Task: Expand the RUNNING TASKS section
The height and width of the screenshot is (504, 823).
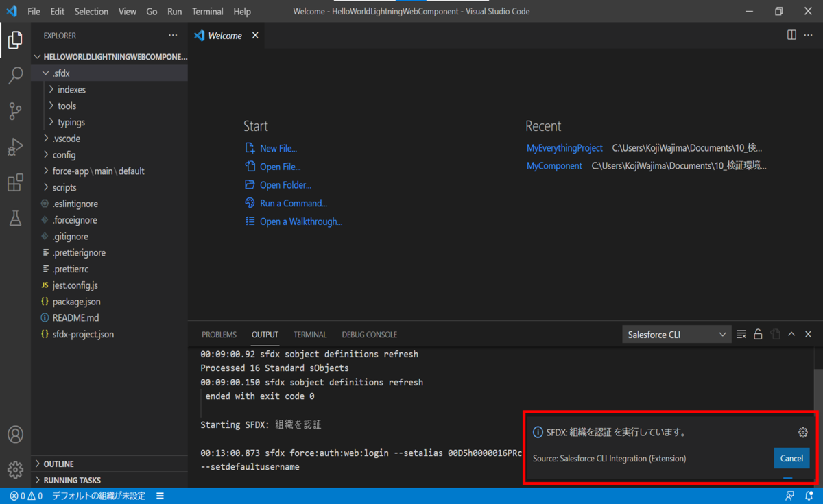Action: tap(110, 481)
